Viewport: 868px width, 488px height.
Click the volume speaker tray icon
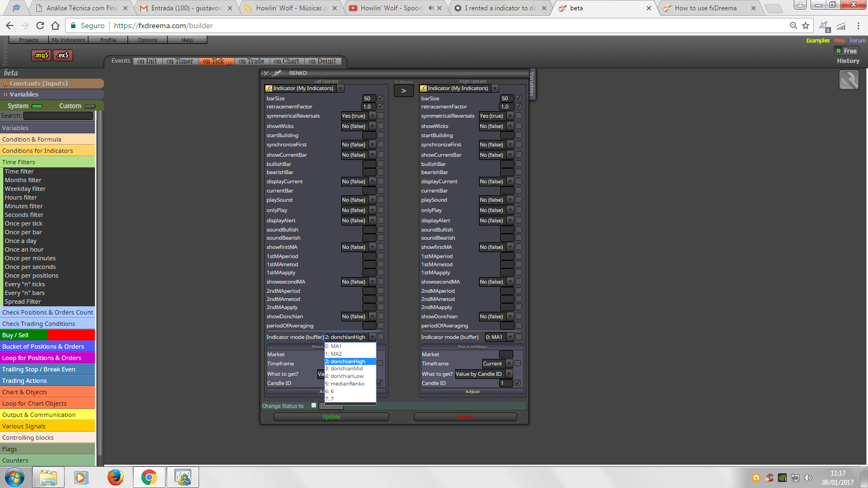click(x=808, y=478)
